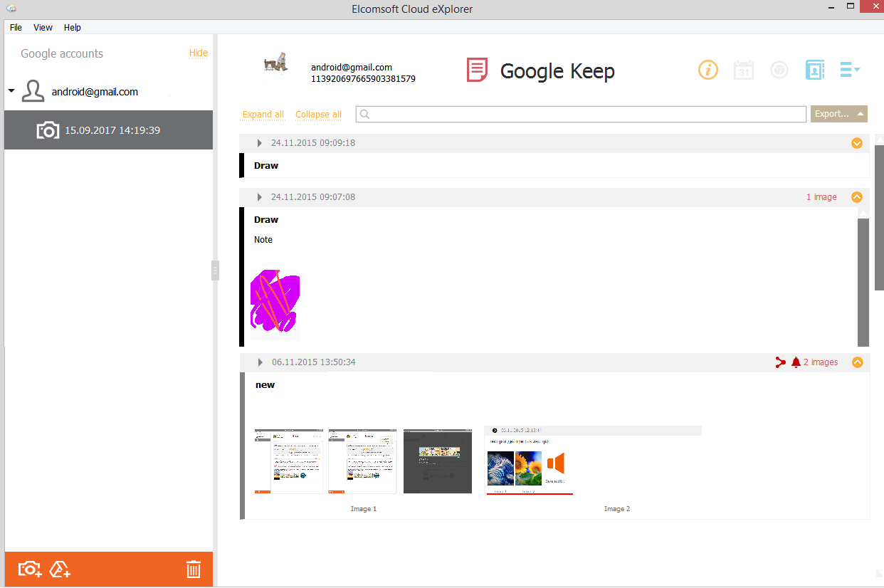Collapse the 06.11.2015 13:50:34 note
The height and width of the screenshot is (588, 884).
(x=857, y=362)
